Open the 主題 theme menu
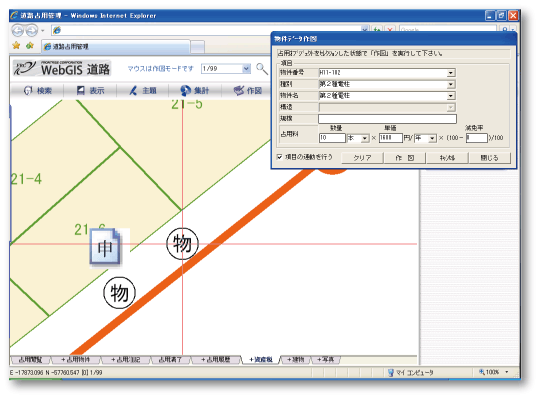The image size is (540, 399). tap(143, 91)
